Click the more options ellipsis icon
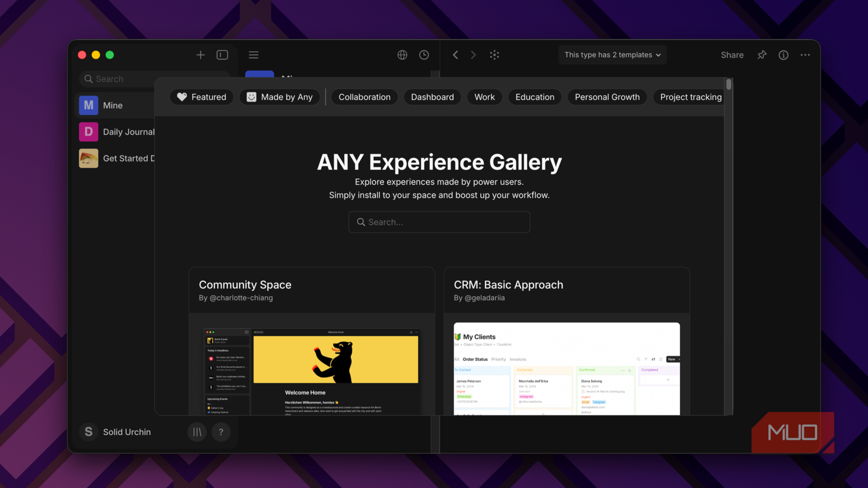Screen dimensions: 868x488 805,55
